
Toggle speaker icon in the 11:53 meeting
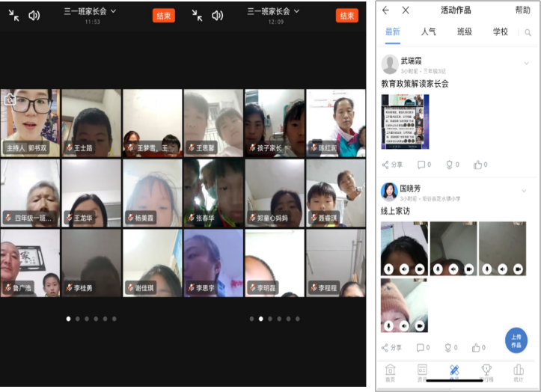(x=34, y=15)
